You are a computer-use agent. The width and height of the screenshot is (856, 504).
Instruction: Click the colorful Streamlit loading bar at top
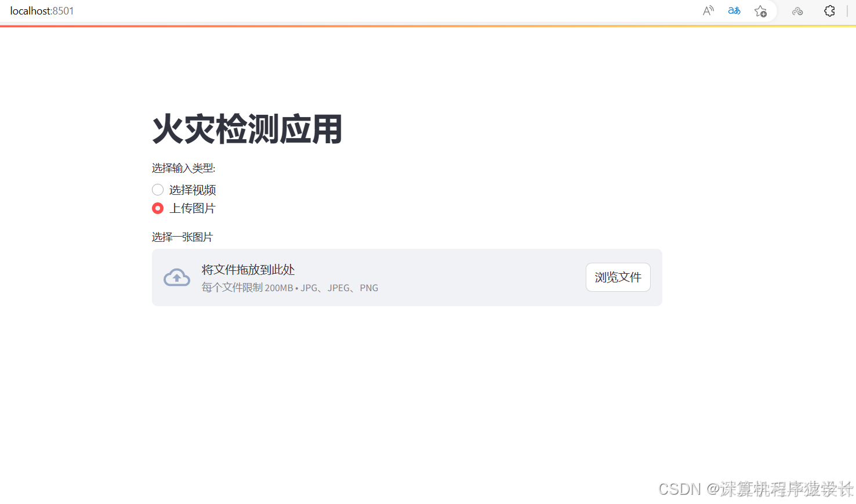(428, 24)
